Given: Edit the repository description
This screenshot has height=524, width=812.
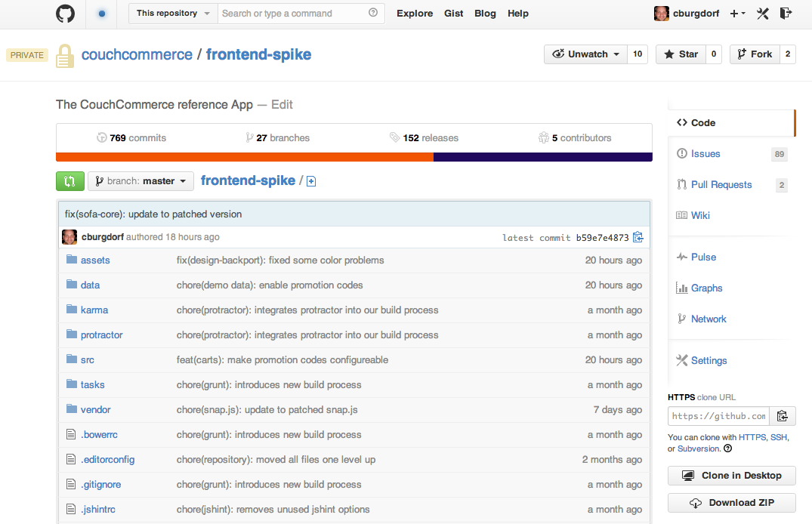Looking at the screenshot, I should [x=282, y=105].
